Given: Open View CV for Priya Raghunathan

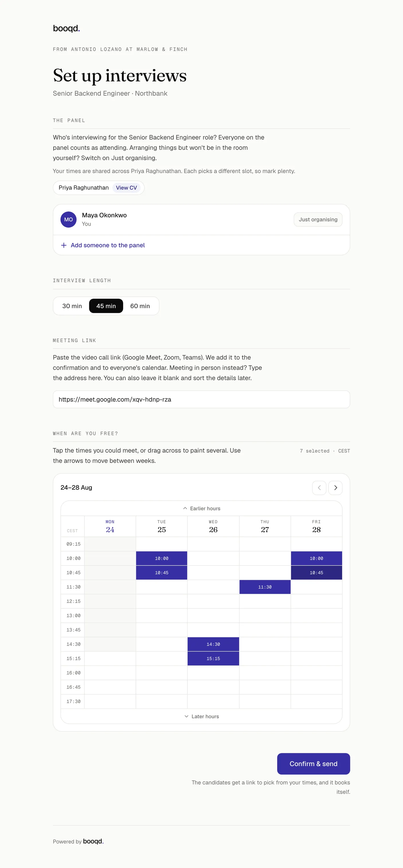Looking at the screenshot, I should [126, 188].
